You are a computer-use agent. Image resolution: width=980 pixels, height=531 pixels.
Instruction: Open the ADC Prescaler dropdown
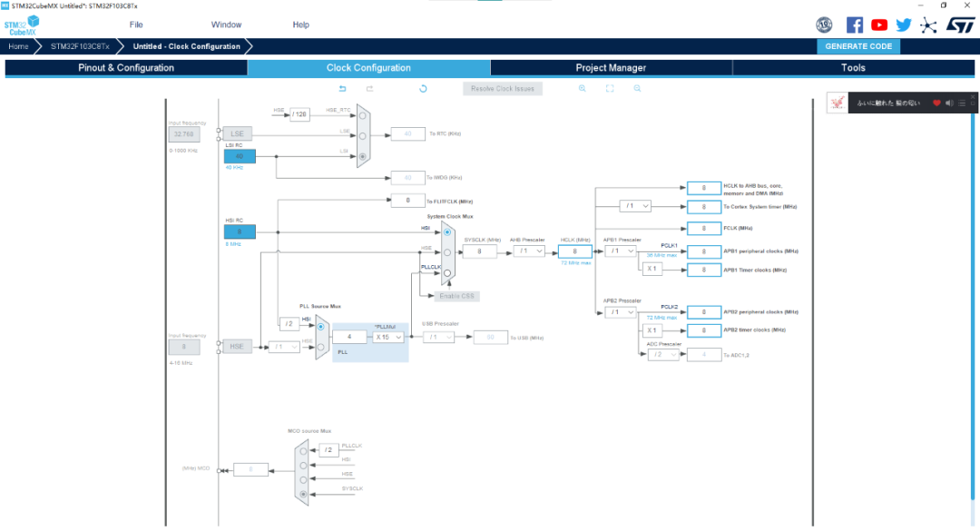point(663,355)
